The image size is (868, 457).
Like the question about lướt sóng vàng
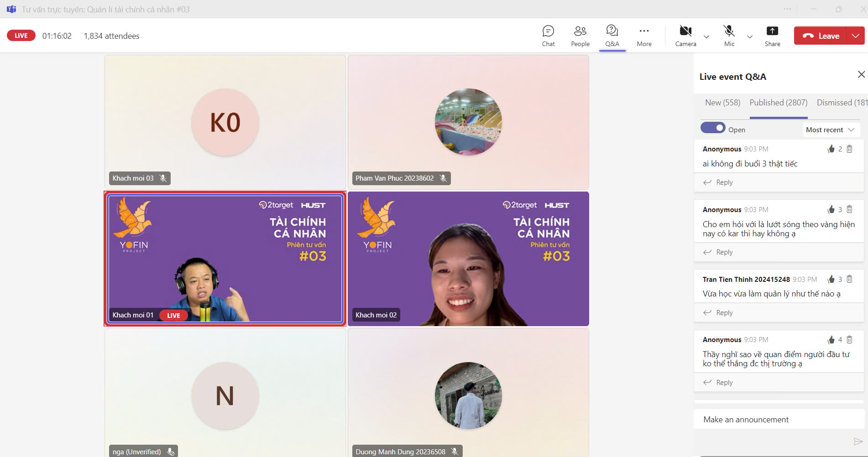click(831, 210)
